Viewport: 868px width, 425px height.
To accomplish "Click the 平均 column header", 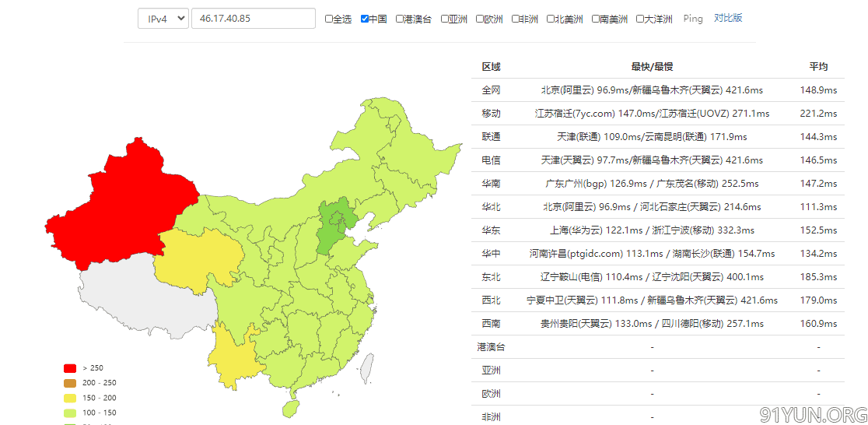I will pyautogui.click(x=818, y=67).
